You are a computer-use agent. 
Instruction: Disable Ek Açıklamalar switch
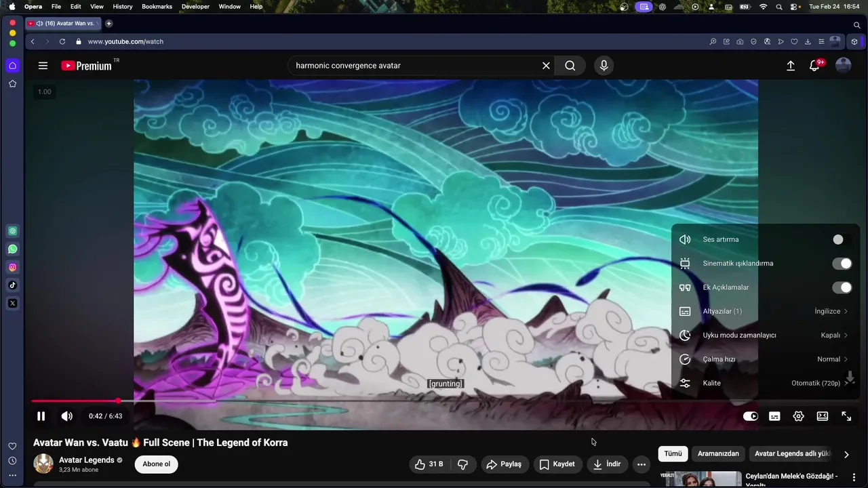pos(842,287)
